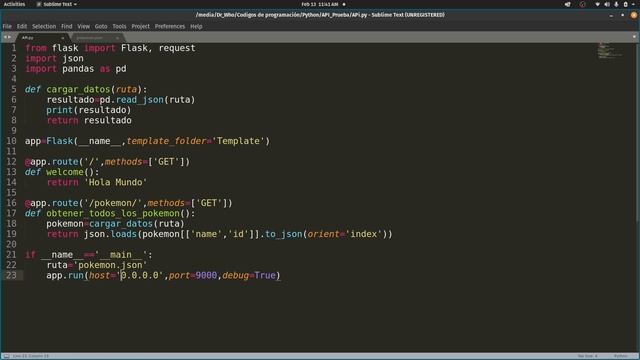
Task: Open the clock and date panel
Action: [x=320, y=4]
